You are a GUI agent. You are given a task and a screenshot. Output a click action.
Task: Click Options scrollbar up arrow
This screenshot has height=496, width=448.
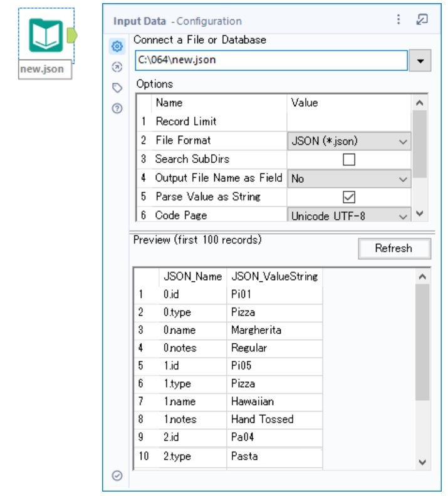click(x=420, y=103)
